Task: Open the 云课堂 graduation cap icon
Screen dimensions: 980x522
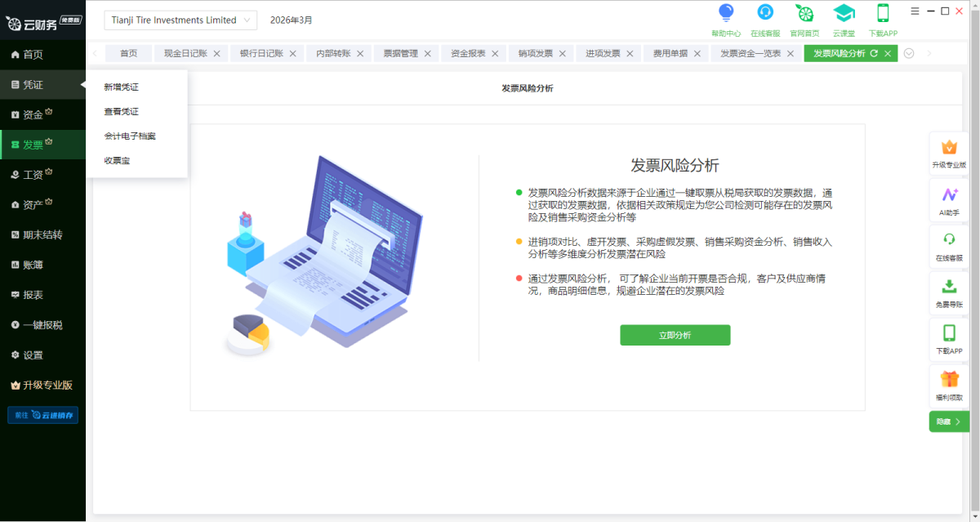Action: point(844,13)
